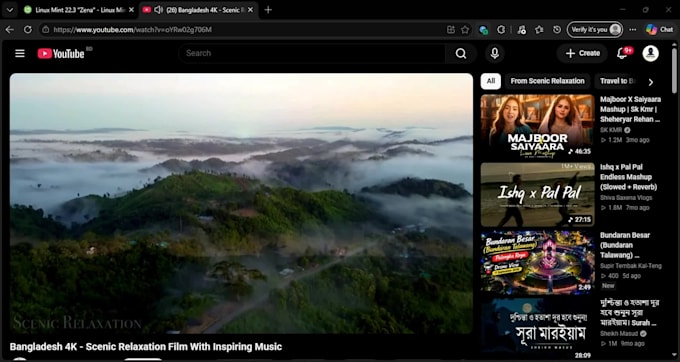Open the notifications bell

(622, 53)
